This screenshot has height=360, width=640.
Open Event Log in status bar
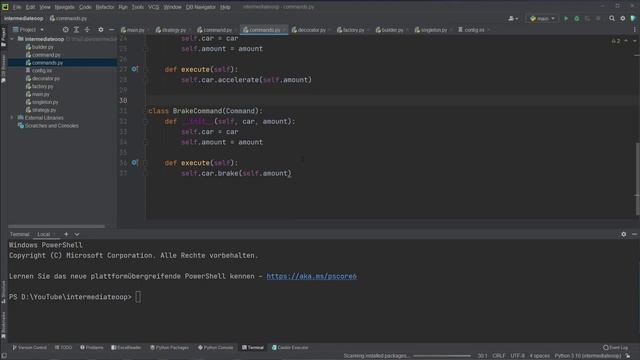[616, 348]
